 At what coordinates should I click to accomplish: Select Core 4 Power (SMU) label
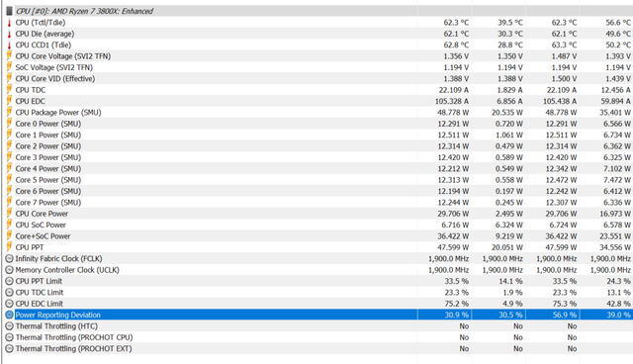(48, 169)
